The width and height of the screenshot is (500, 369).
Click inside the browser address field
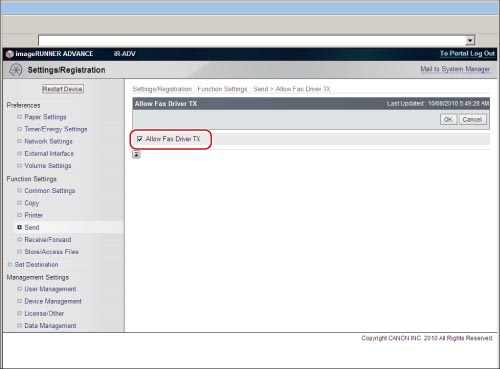pos(252,41)
